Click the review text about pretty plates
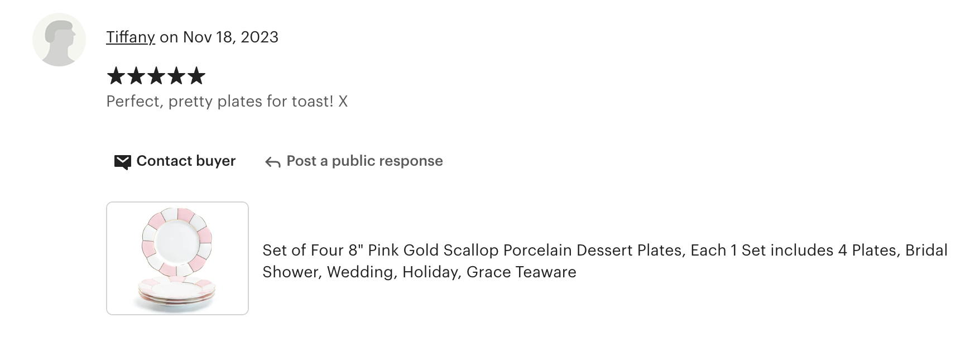This screenshot has width=980, height=356. pyautogui.click(x=220, y=102)
